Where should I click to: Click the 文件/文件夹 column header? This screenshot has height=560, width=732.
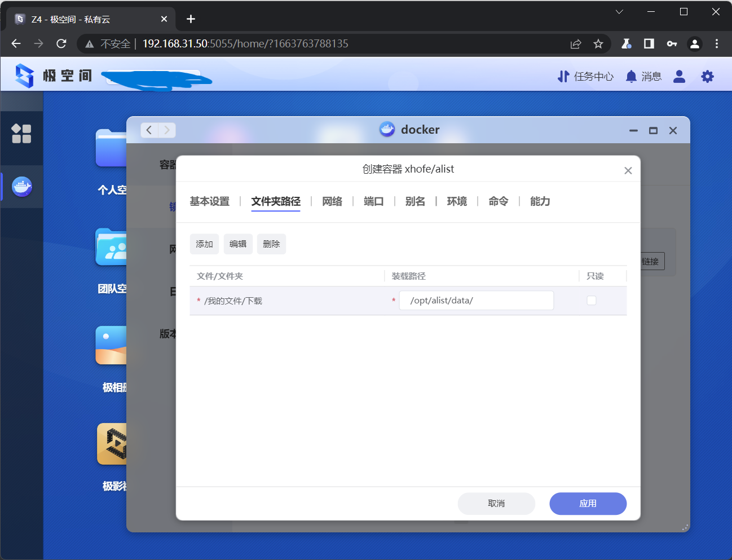tap(220, 276)
